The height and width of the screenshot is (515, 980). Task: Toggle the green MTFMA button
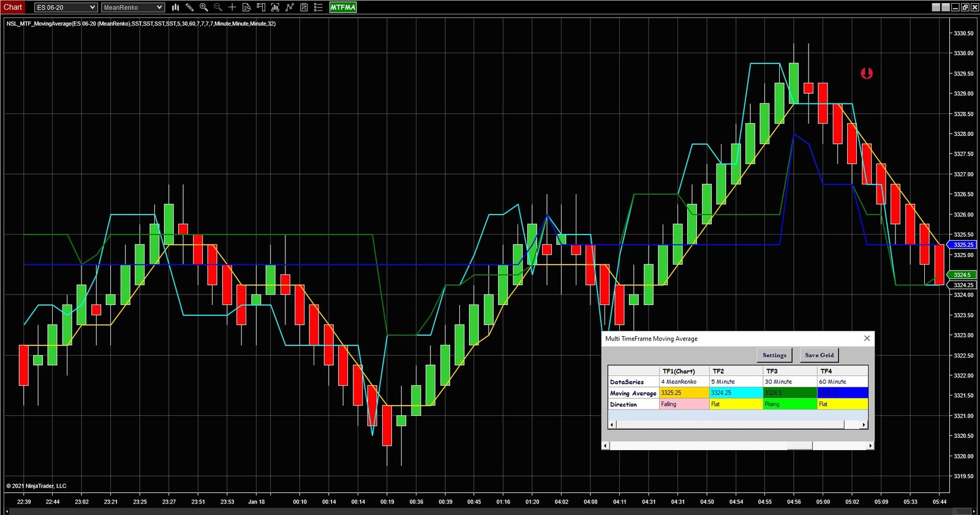coord(342,7)
